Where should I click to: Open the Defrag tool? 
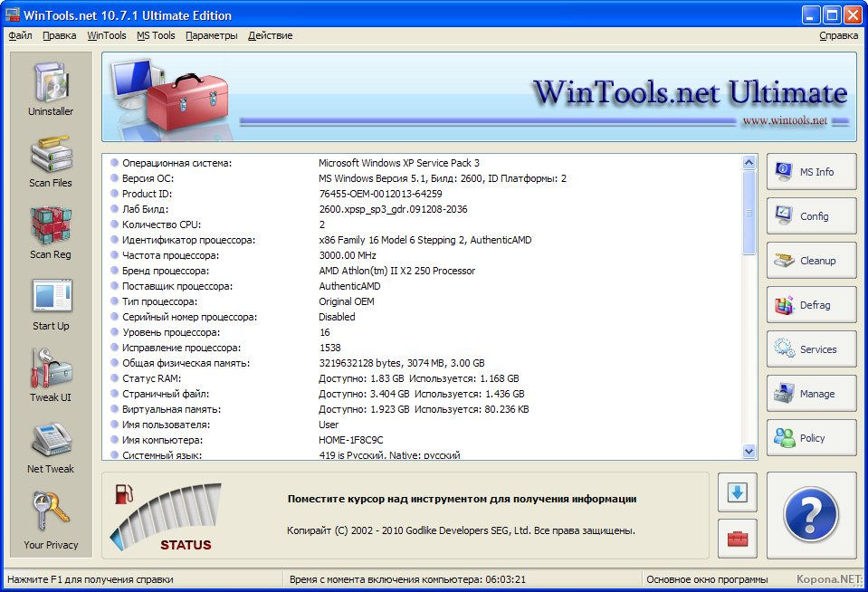[x=812, y=304]
